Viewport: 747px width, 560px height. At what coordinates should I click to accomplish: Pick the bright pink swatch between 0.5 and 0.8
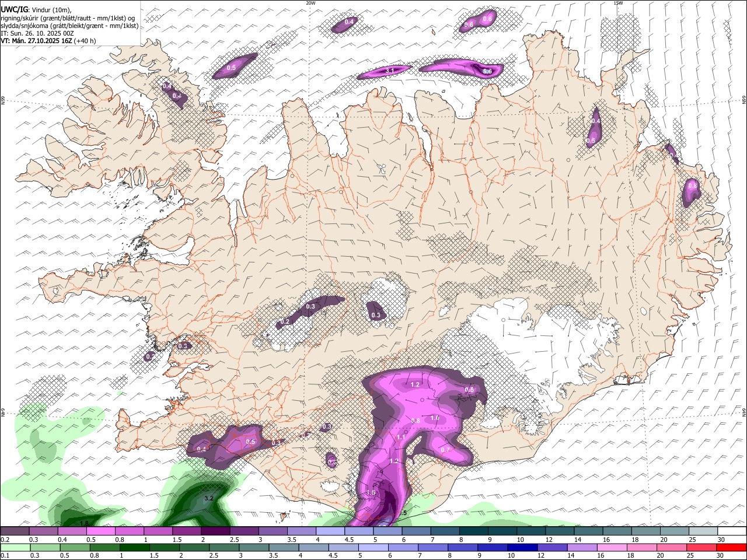coord(100,531)
